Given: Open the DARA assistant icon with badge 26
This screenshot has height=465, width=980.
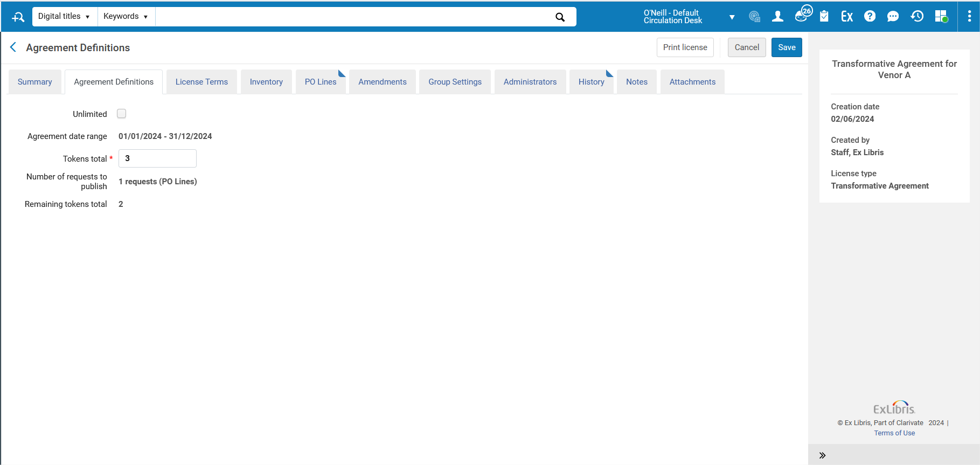Looking at the screenshot, I should [x=802, y=15].
